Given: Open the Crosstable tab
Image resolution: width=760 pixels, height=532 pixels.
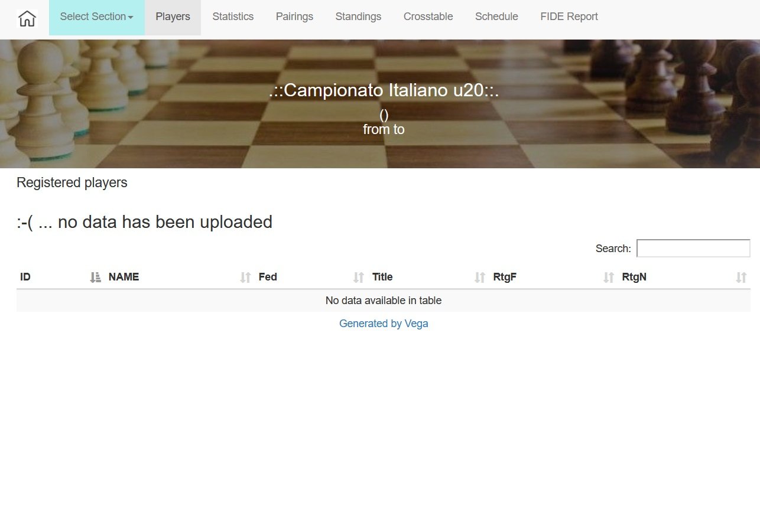Looking at the screenshot, I should (x=428, y=17).
